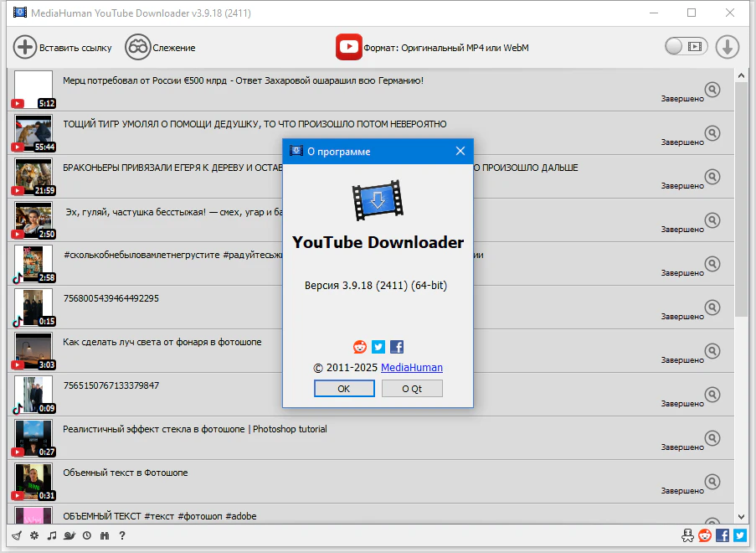This screenshot has width=756, height=553.
Task: Click the snail speed limit icon
Action: tap(69, 535)
